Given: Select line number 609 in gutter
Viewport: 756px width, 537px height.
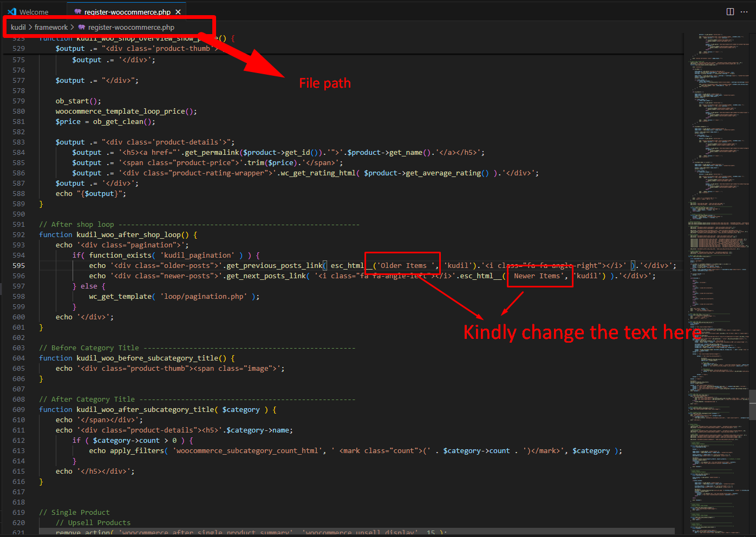Looking at the screenshot, I should pos(19,410).
